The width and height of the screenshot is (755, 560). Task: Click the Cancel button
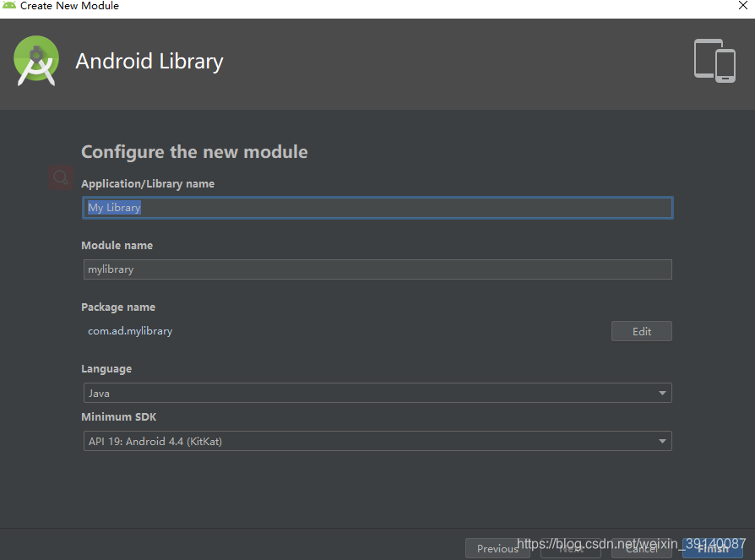641,548
